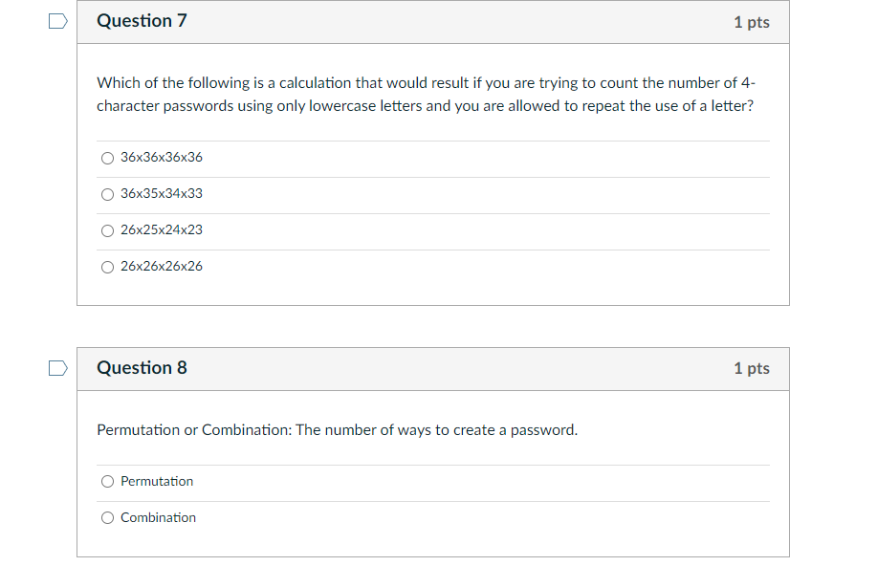Click the 1 pts label for Question 8
877x588 pixels.
point(752,368)
